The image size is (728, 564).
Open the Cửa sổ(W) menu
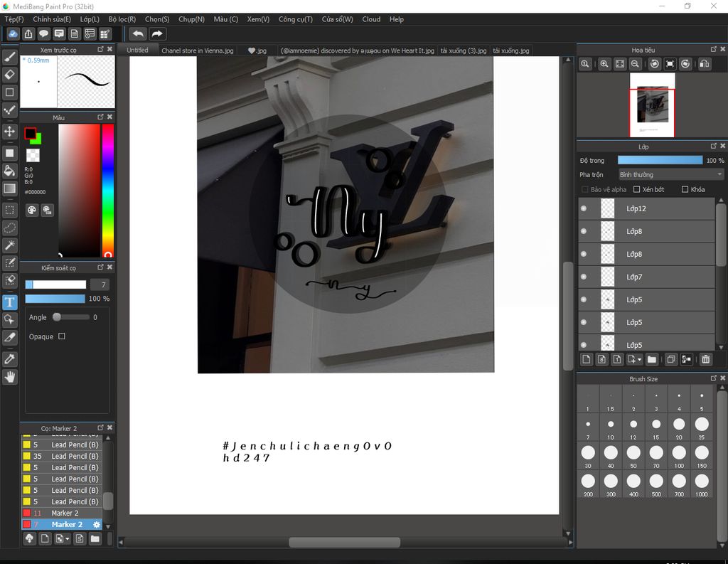point(338,19)
